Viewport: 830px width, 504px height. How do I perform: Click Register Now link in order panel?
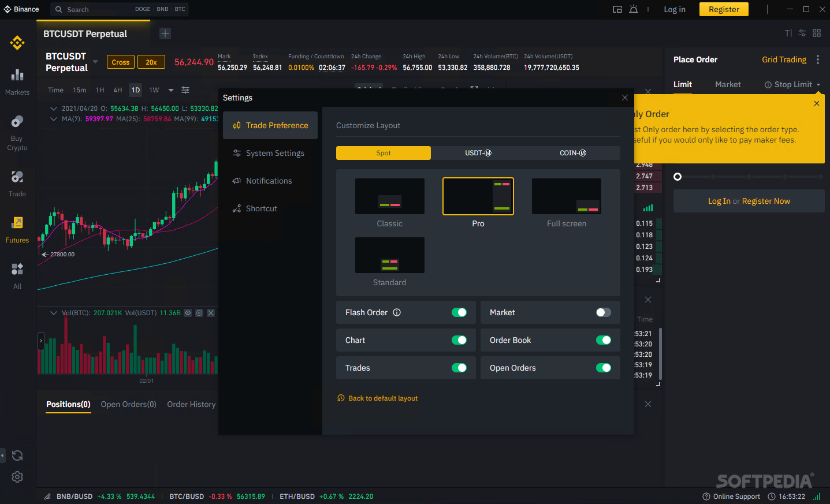point(766,201)
